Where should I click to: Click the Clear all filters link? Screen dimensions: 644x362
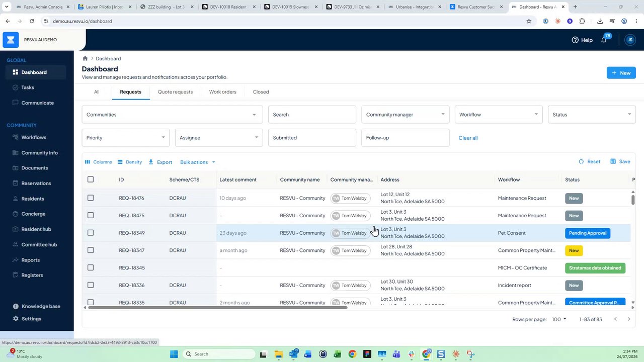tap(468, 138)
